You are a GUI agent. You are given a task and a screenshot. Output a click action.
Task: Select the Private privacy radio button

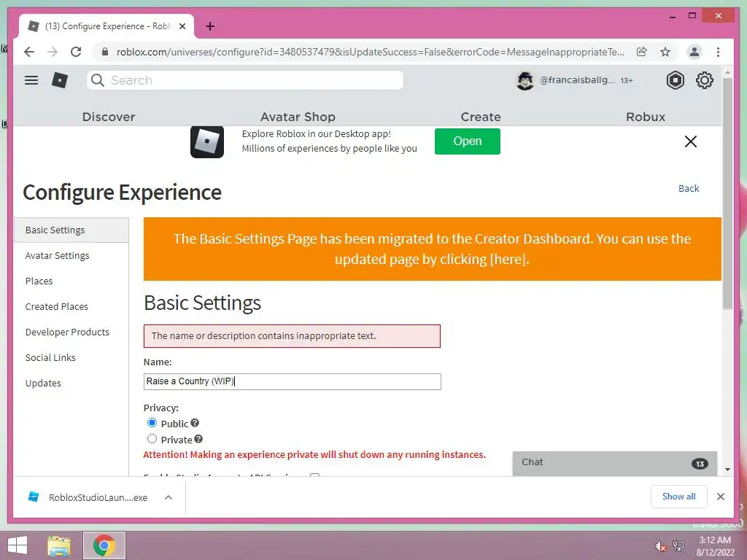coord(152,439)
